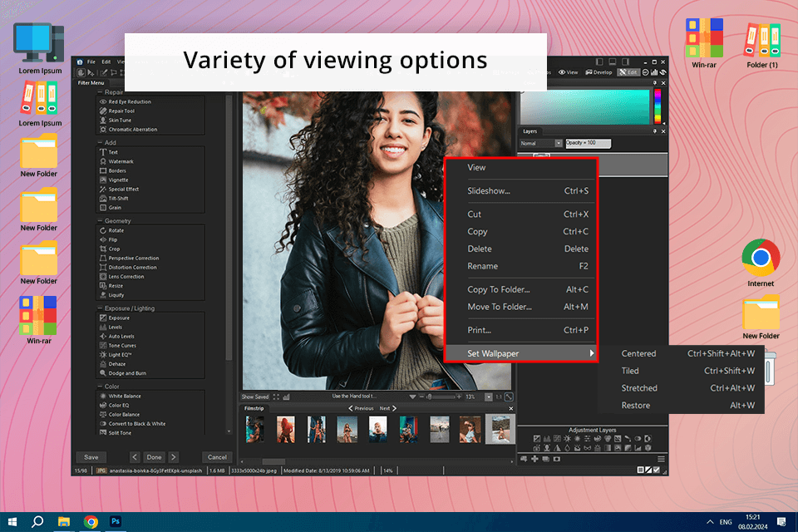Click the Cancel button
798x532 pixels.
tap(217, 457)
